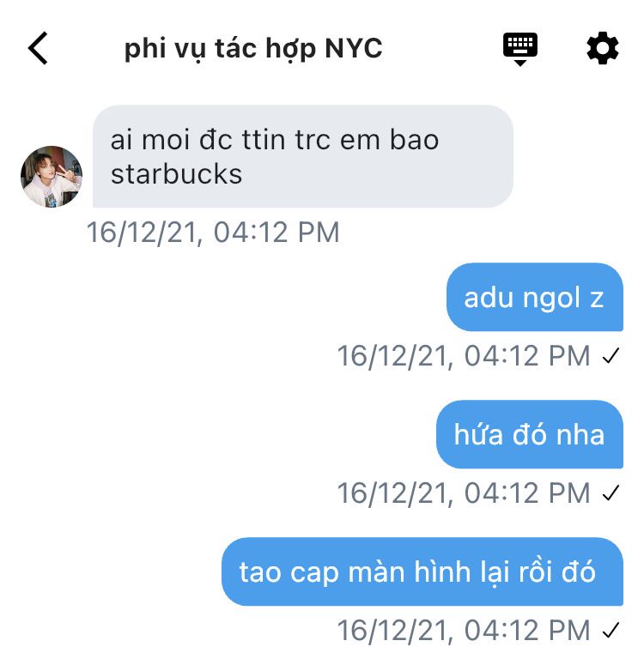Click the sent checkmark under 'adu ngol z'
The width and height of the screenshot is (644, 671).
tap(611, 355)
